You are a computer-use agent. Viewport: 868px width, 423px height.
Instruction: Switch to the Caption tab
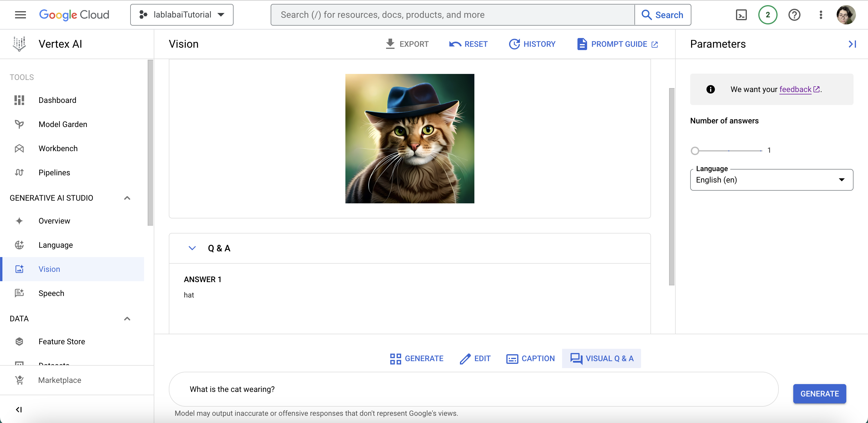coord(530,358)
